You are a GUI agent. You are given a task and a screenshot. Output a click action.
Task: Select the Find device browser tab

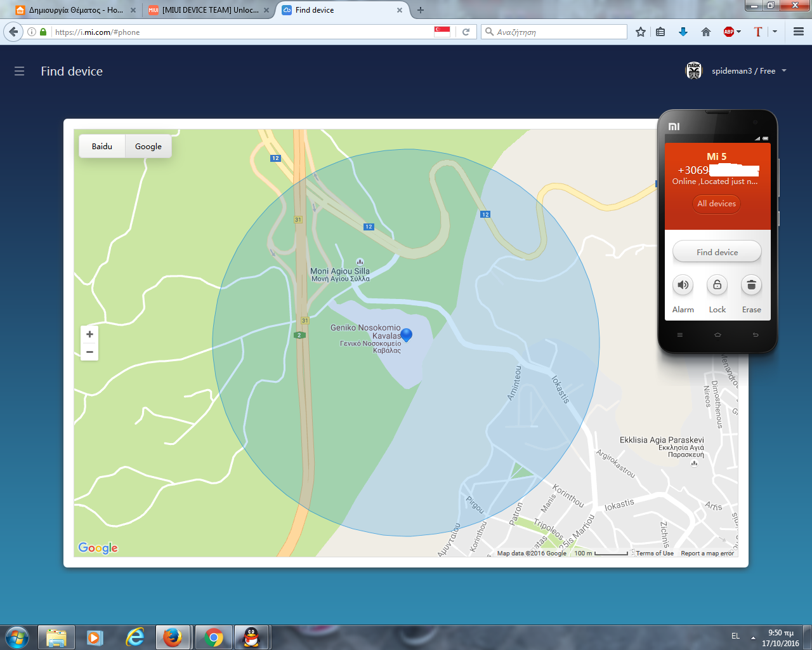tap(343, 10)
